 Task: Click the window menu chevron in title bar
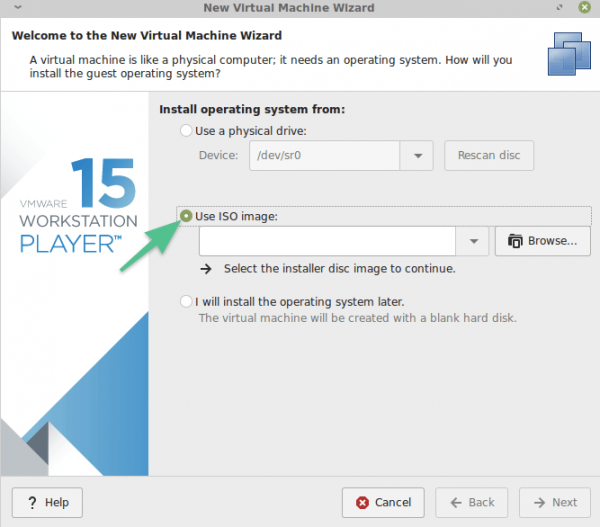(x=18, y=7)
